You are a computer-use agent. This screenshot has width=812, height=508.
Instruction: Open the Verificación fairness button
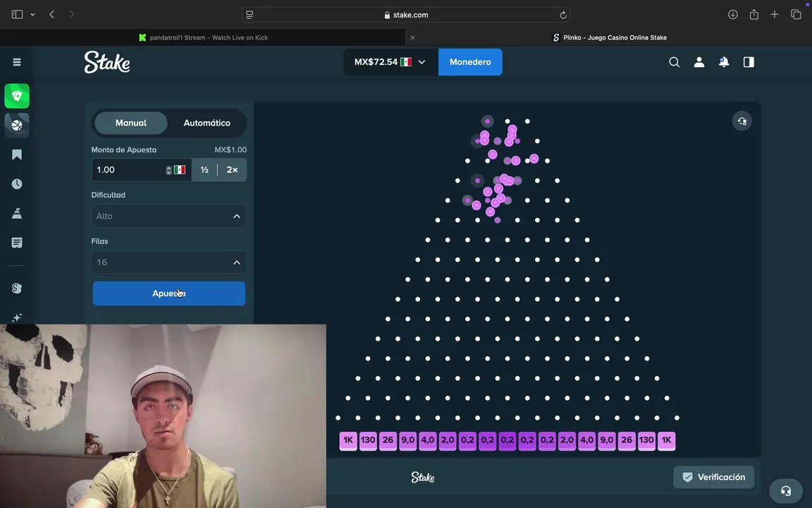(x=713, y=477)
